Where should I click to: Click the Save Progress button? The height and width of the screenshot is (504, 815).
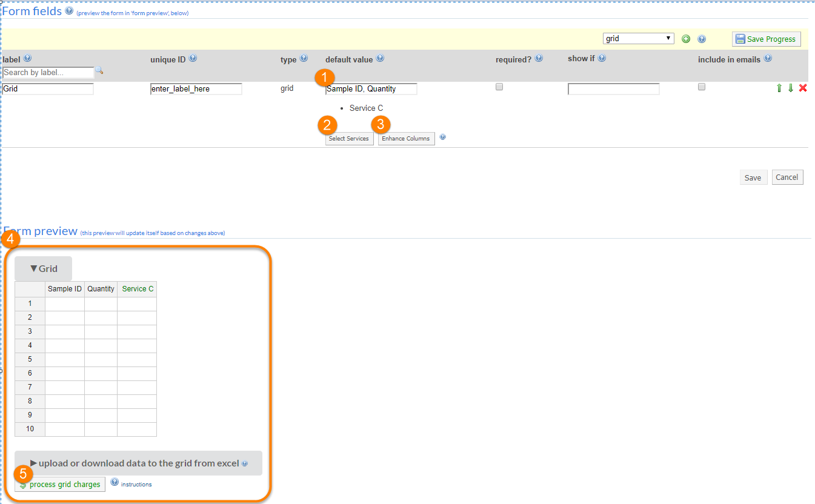(766, 39)
